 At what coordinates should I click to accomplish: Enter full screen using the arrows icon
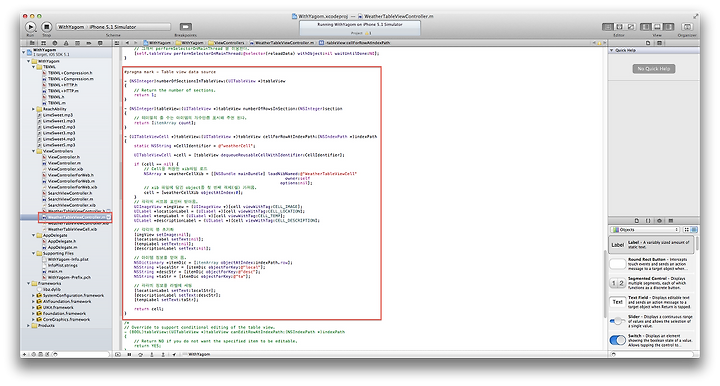(695, 16)
